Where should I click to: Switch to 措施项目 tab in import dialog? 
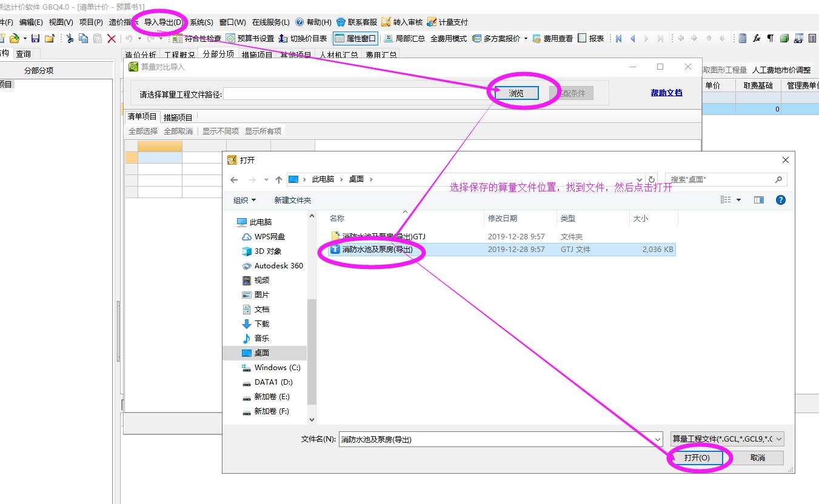tap(178, 118)
